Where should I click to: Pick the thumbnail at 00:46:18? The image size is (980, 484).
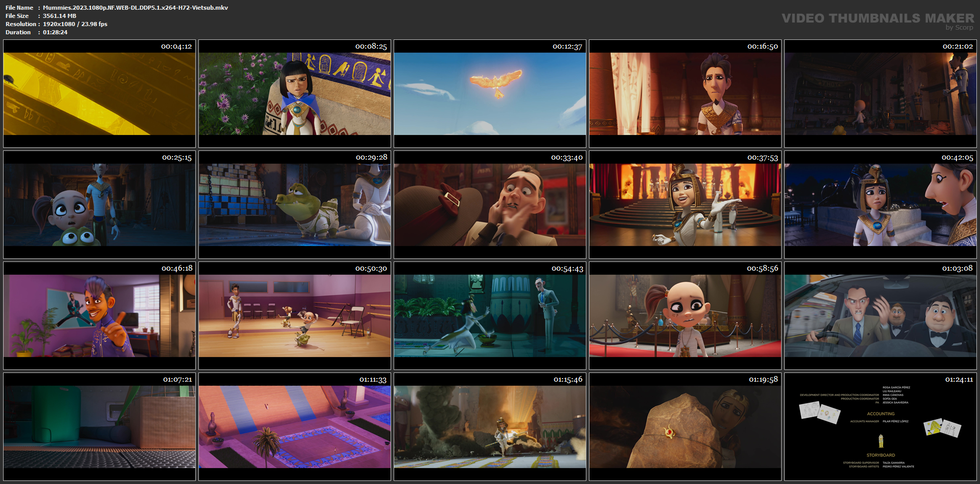pyautogui.click(x=100, y=316)
